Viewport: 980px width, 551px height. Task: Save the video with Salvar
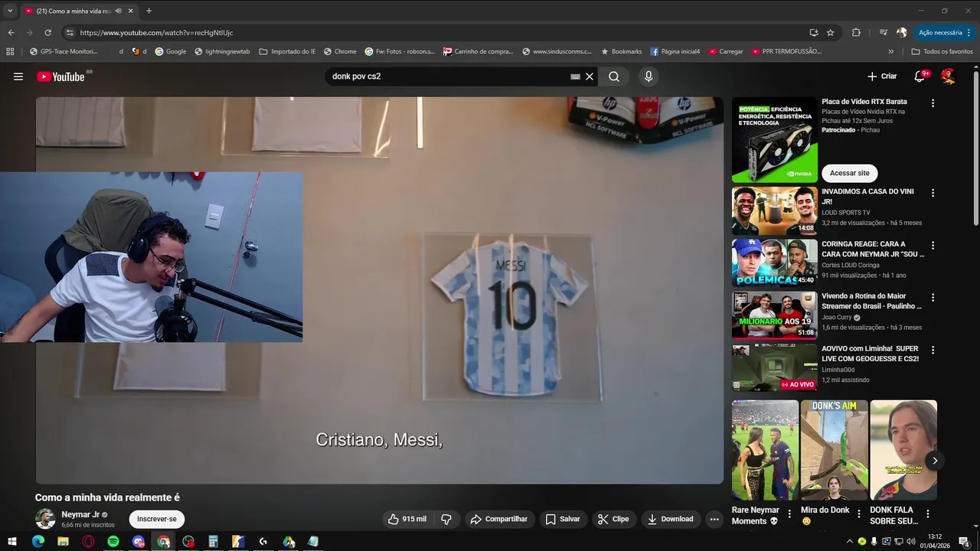562,519
